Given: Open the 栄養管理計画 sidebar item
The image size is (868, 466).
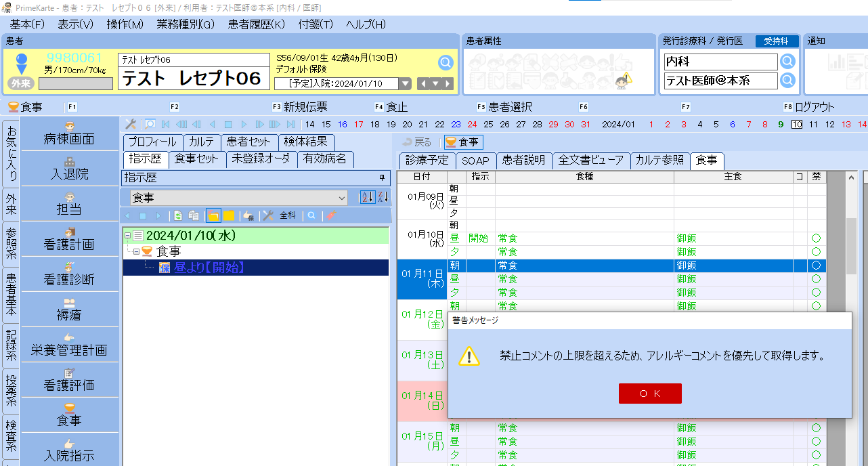Looking at the screenshot, I should pyautogui.click(x=69, y=345).
